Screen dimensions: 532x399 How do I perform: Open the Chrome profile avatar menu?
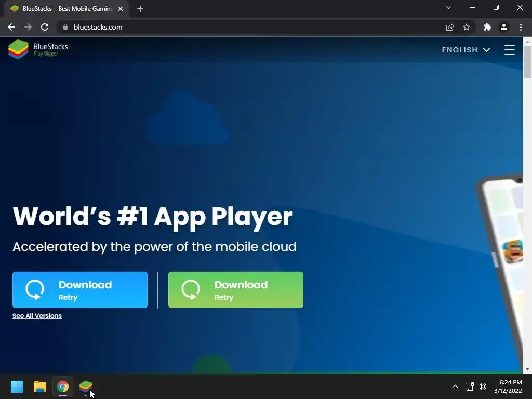point(504,27)
